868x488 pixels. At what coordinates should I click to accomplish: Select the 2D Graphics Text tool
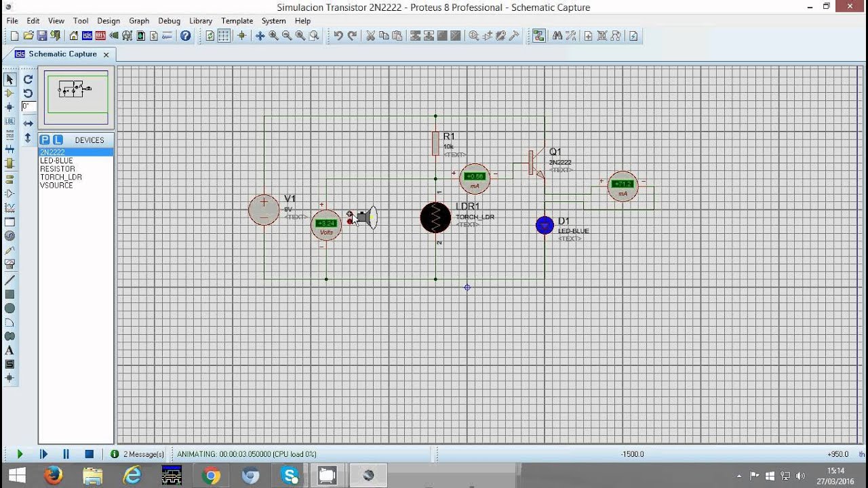tap(9, 350)
